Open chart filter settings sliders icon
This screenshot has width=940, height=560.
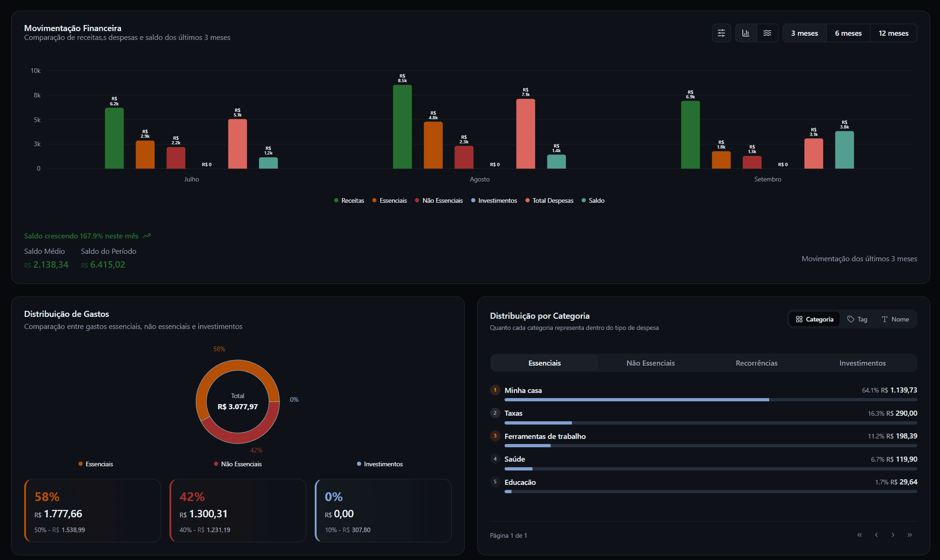click(x=721, y=33)
